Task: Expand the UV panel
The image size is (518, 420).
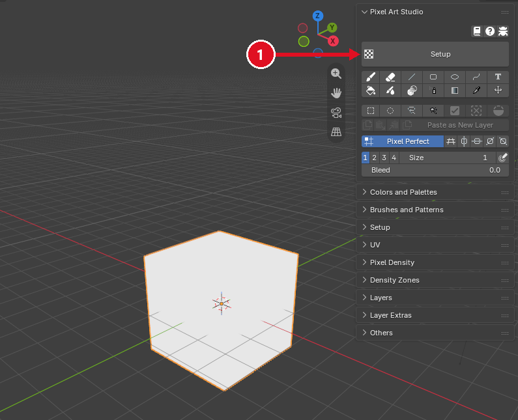Action: tap(435, 245)
